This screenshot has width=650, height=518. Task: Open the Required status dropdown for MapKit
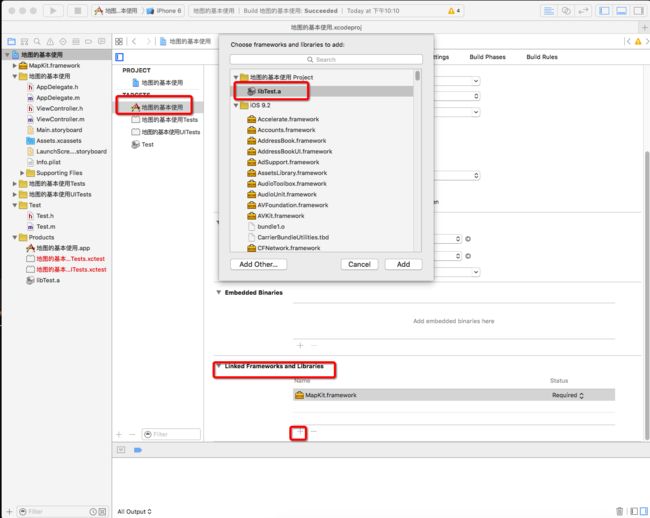[568, 395]
